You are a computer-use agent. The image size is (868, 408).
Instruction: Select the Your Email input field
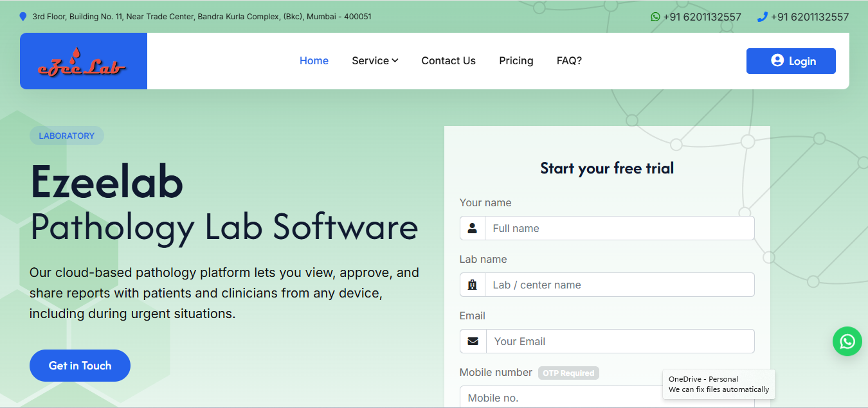619,341
